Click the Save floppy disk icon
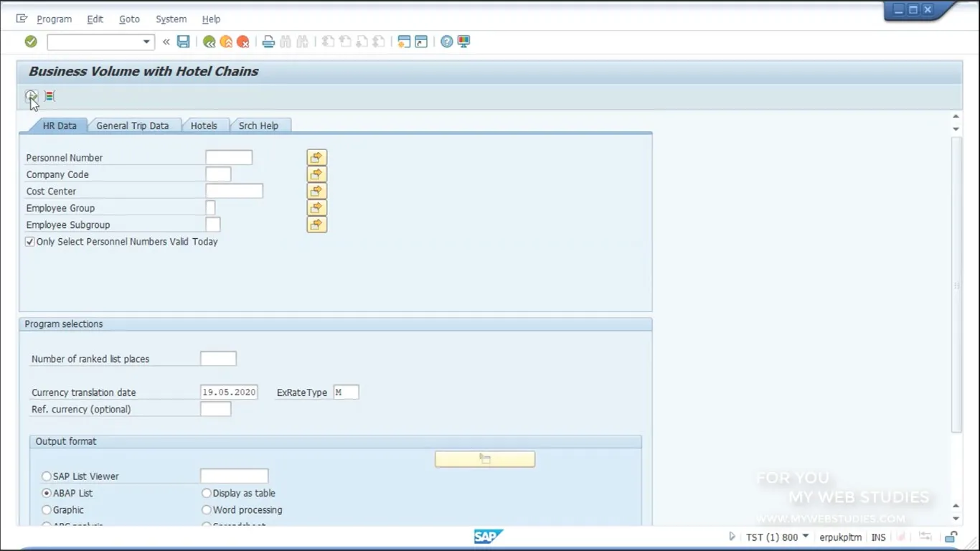980x551 pixels. (x=184, y=42)
